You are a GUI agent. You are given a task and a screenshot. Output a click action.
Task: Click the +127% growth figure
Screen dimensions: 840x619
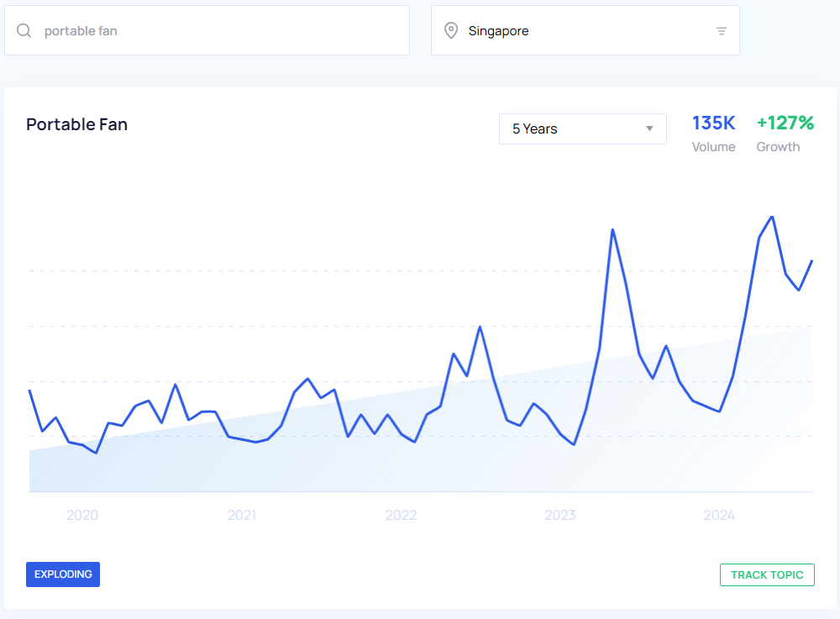pyautogui.click(x=785, y=123)
